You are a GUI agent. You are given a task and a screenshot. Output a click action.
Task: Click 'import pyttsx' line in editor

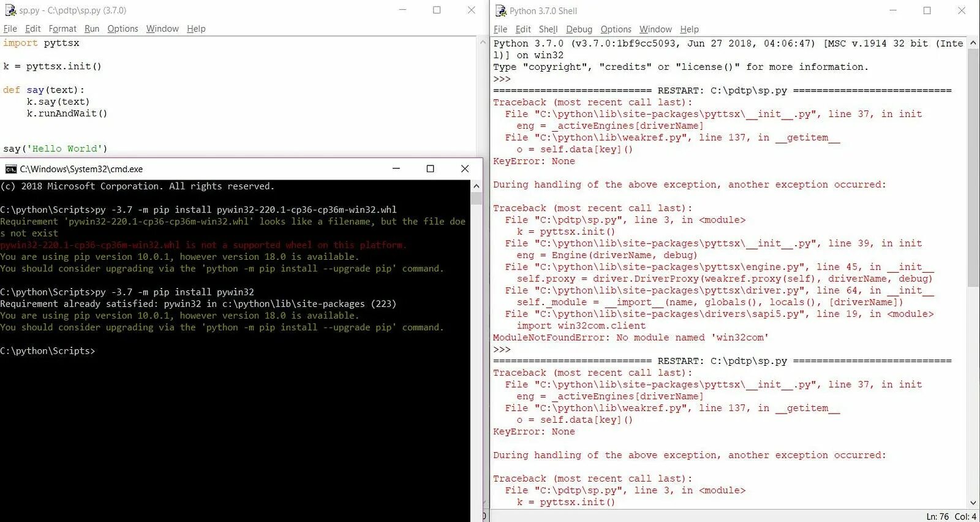41,43
